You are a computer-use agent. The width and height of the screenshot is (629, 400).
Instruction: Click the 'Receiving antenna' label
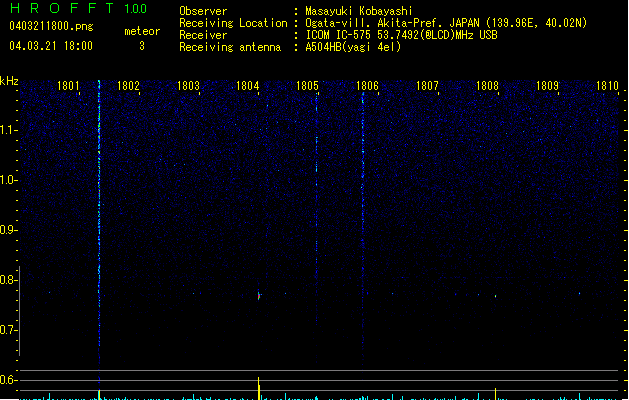tap(230, 47)
